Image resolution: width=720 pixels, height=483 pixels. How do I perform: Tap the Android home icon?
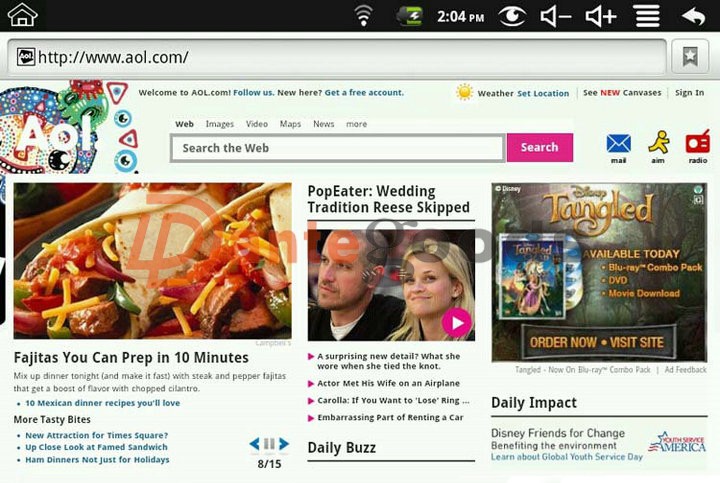point(22,15)
